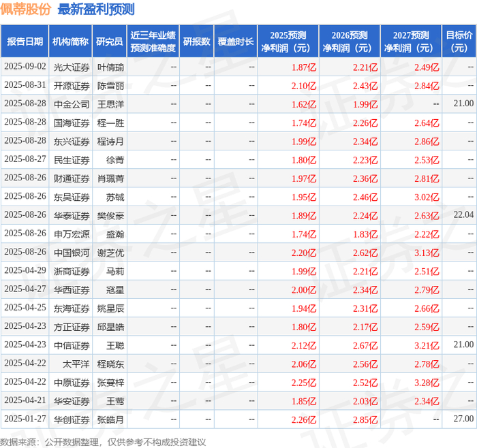Select the 开源证券 institution cell

72,86
